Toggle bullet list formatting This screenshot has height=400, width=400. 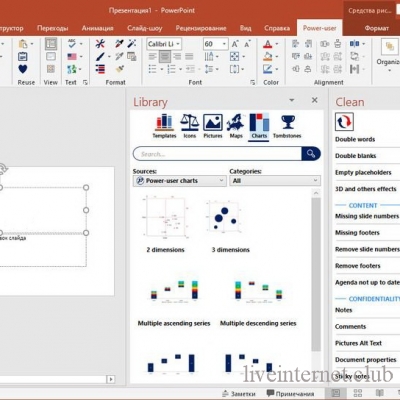point(152,69)
